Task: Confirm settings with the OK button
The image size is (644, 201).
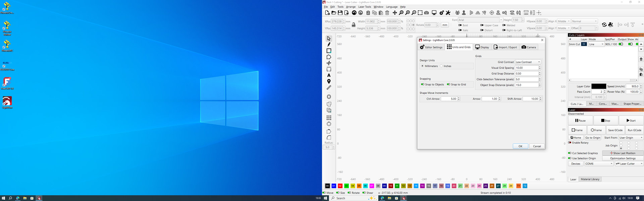Action: tap(520, 146)
